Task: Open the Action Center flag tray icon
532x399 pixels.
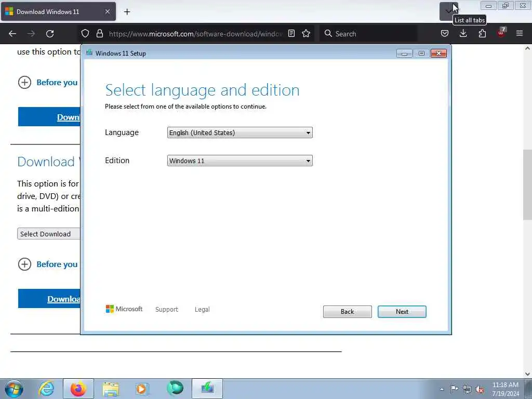Action: click(454, 389)
